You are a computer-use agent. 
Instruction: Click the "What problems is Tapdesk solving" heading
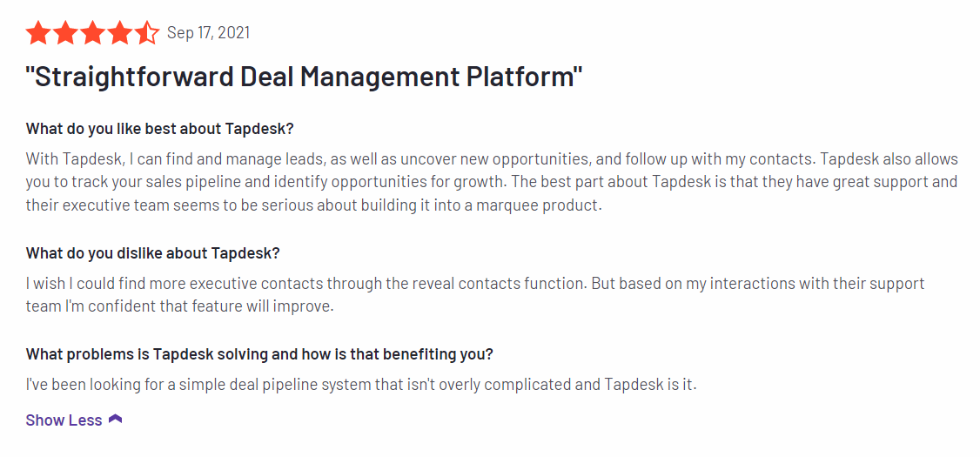coord(258,354)
